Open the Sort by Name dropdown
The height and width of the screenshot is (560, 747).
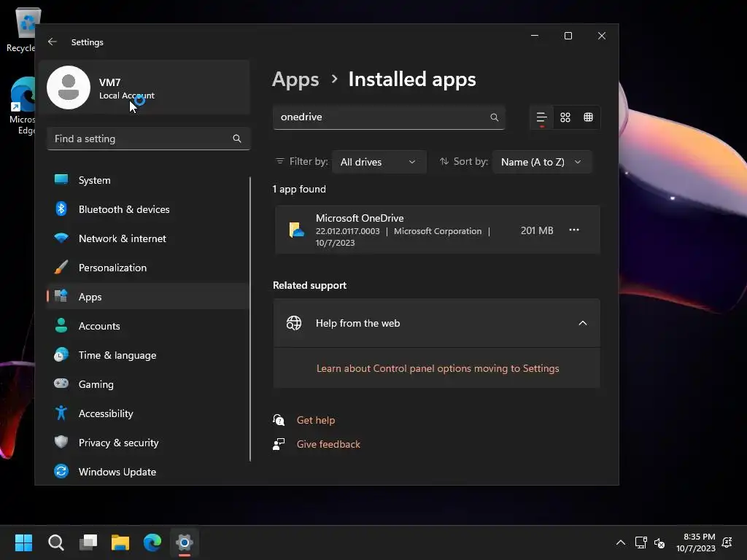click(x=542, y=162)
